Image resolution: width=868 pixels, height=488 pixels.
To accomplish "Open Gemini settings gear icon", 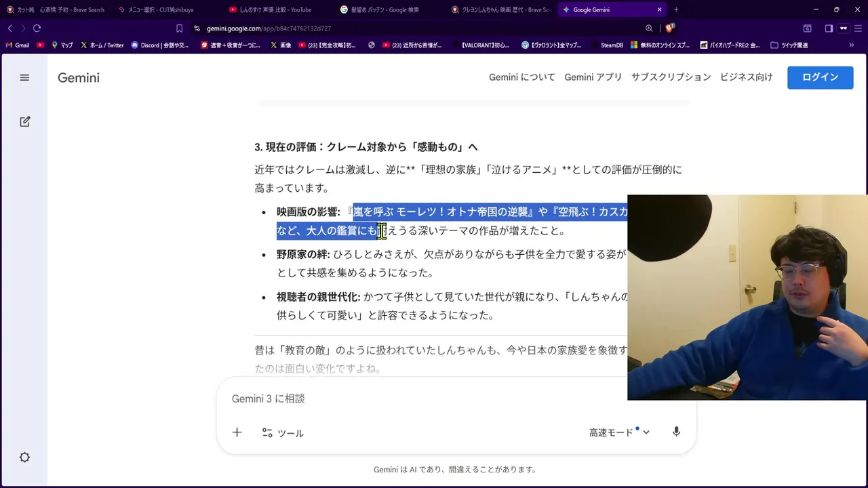I will [x=24, y=457].
